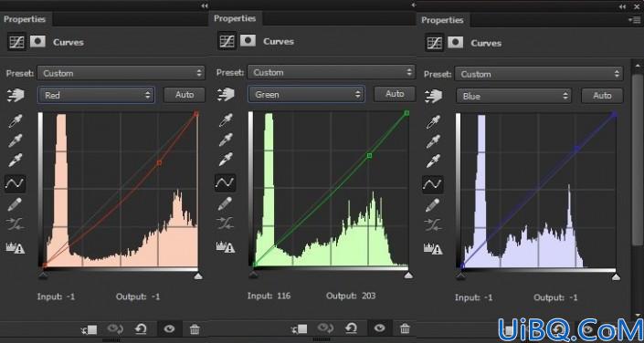Screen dimensions: 644x343
Task: Switch to Properties tab in Blue panel
Action: tap(442, 20)
